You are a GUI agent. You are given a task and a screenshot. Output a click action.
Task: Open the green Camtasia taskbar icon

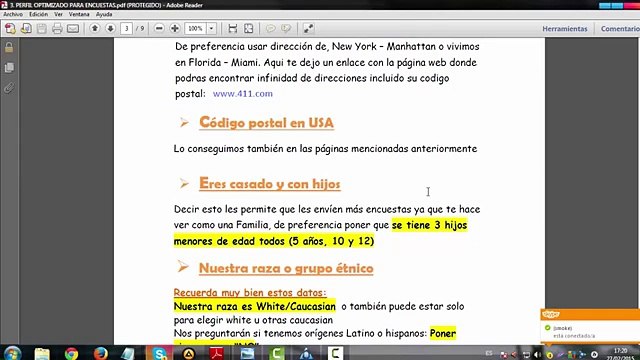[x=276, y=353]
